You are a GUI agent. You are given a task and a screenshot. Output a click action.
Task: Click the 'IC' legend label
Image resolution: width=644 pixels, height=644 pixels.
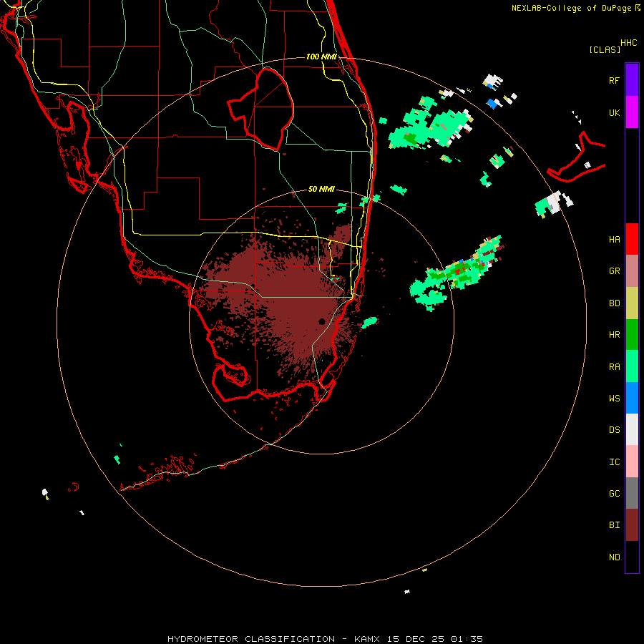(x=614, y=462)
